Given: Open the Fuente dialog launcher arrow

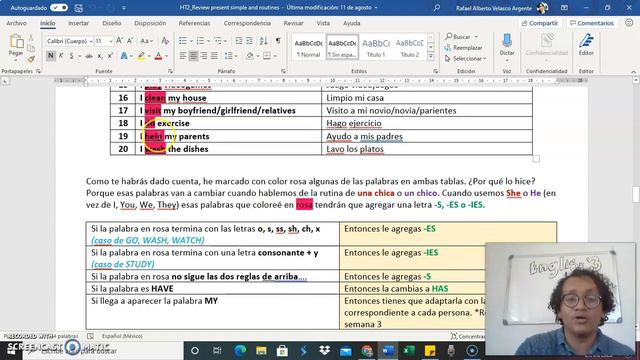Looking at the screenshot, I should [x=171, y=71].
